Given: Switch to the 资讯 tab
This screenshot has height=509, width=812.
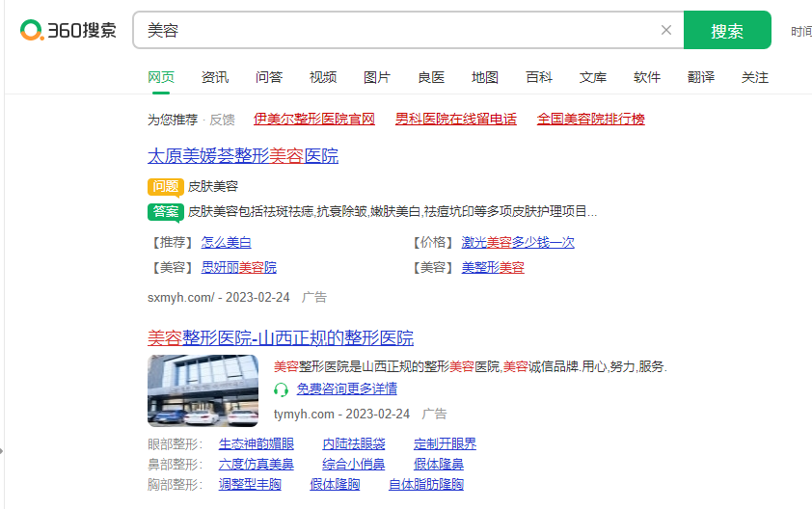Looking at the screenshot, I should (215, 78).
